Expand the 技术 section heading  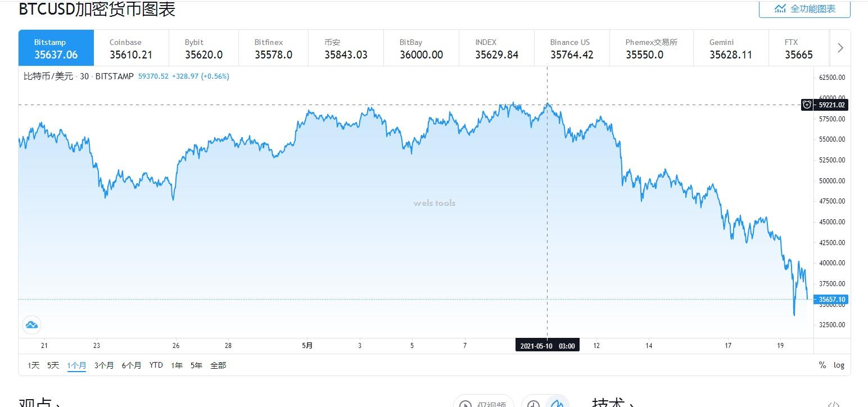(614, 403)
